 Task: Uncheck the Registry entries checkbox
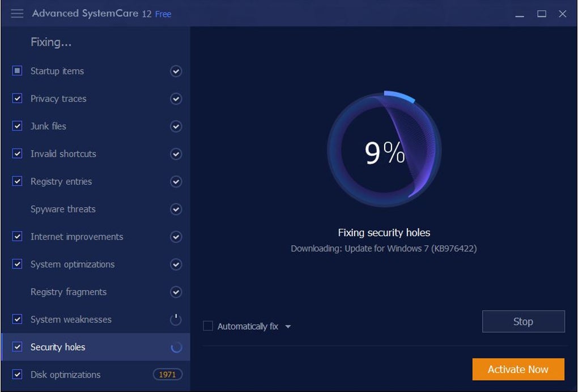point(17,181)
